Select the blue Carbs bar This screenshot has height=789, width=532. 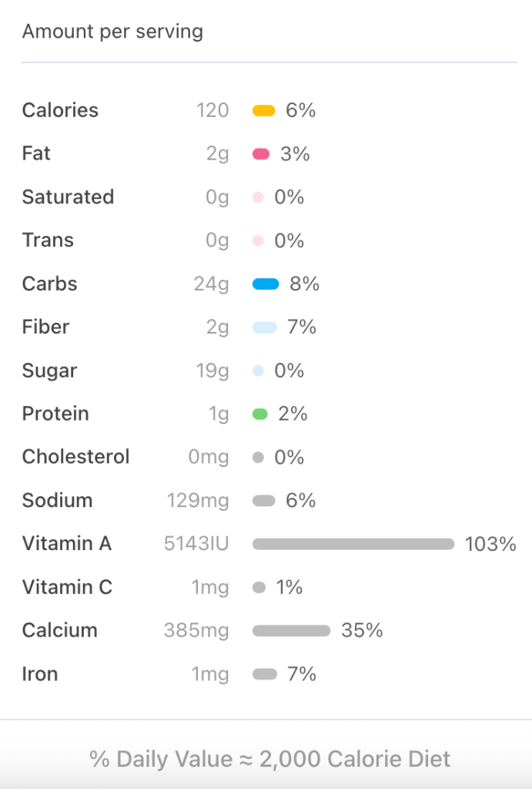click(266, 284)
